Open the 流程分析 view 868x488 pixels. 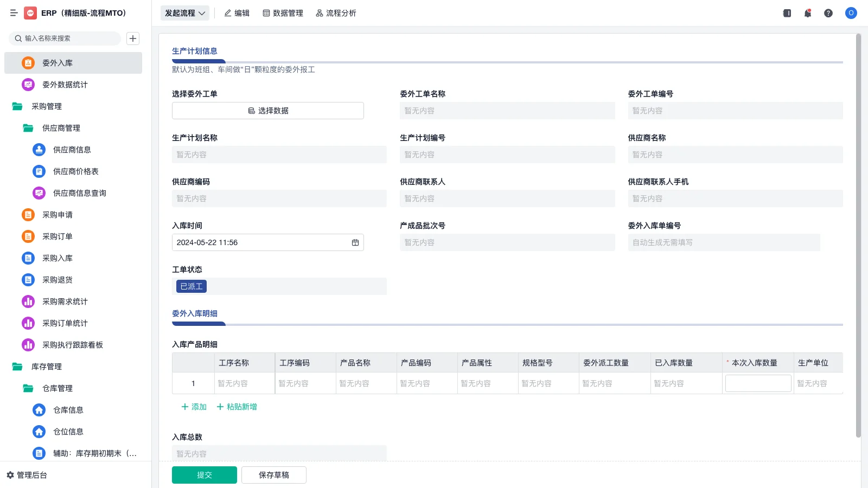pyautogui.click(x=336, y=13)
